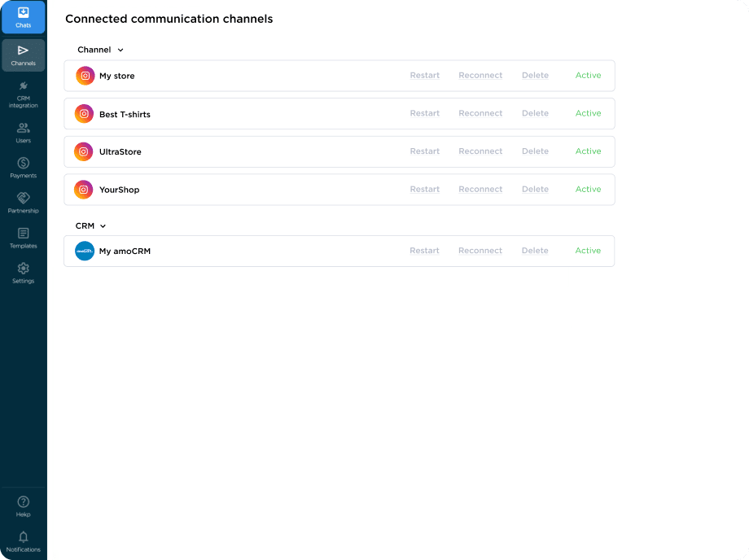749x560 pixels.
Task: Click the Active status for My amoCRM
Action: pos(588,251)
